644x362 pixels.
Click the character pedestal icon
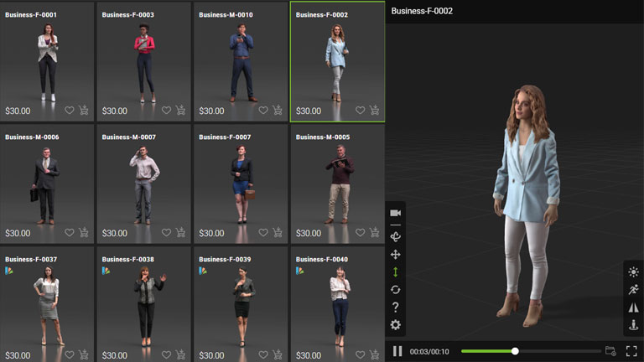click(633, 325)
